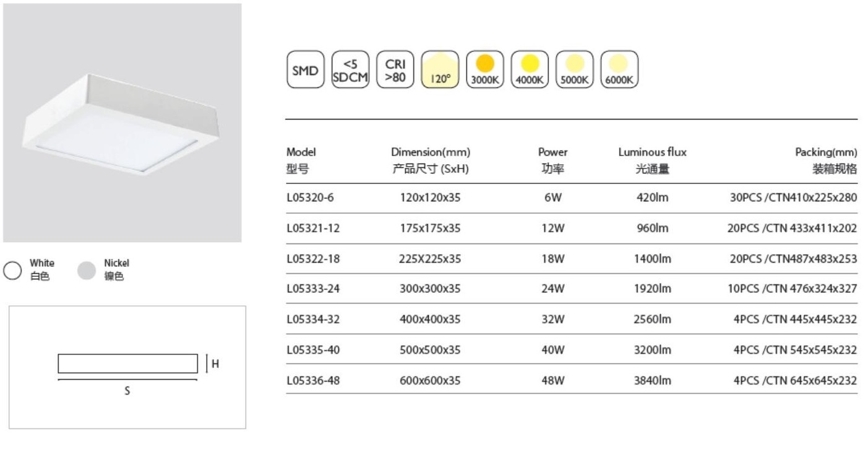The width and height of the screenshot is (868, 449).
Task: Select the 5000K color temperature icon
Action: click(x=575, y=69)
